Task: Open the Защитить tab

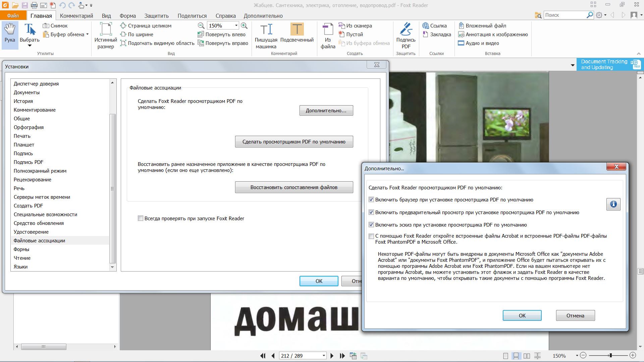Action: 156,16
